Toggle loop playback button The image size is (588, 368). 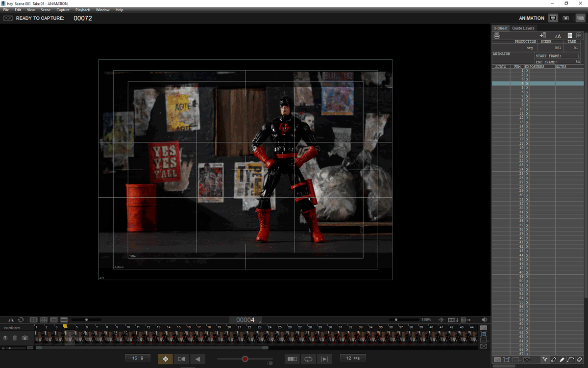[308, 359]
